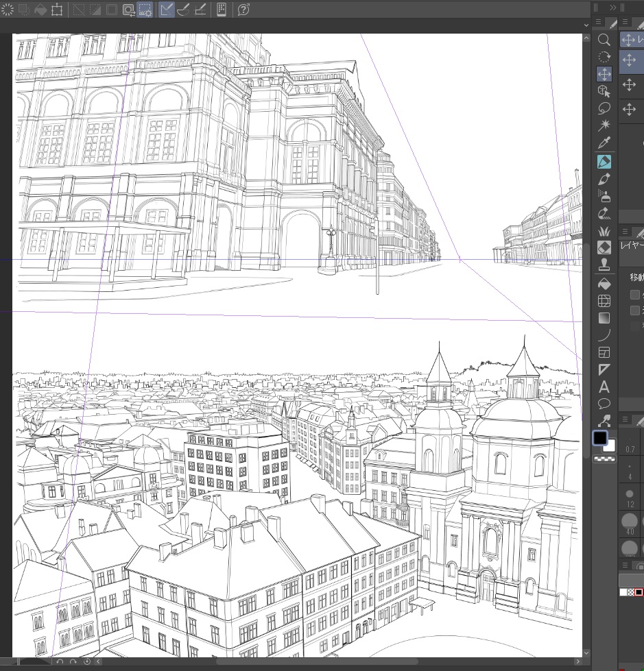Toggle Show border of selected area

click(111, 10)
